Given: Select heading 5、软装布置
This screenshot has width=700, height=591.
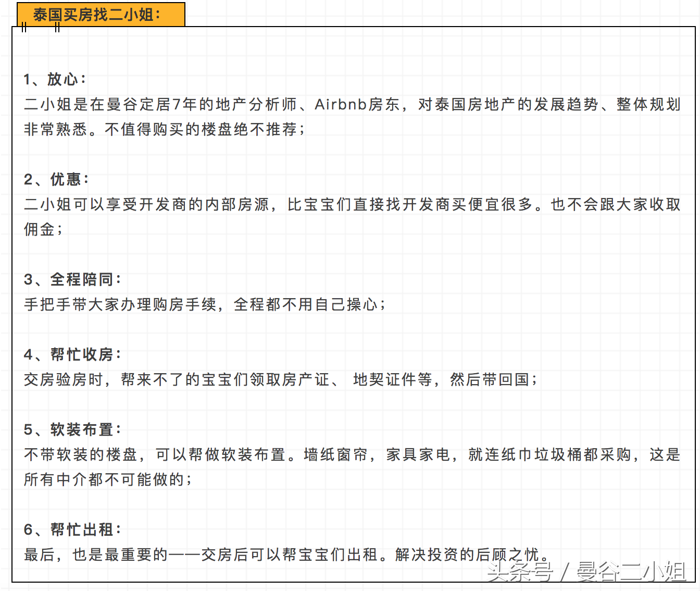Looking at the screenshot, I should click(x=72, y=429).
